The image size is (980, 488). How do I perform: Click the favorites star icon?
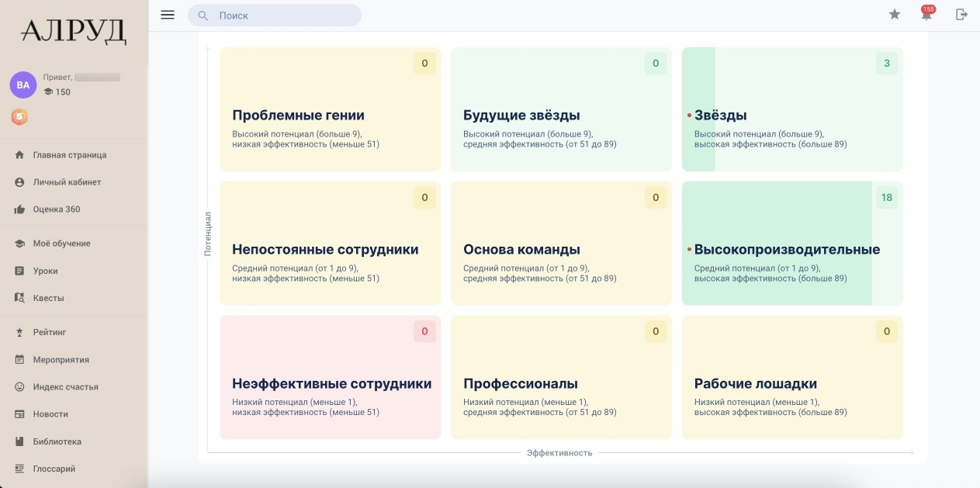(x=895, y=15)
